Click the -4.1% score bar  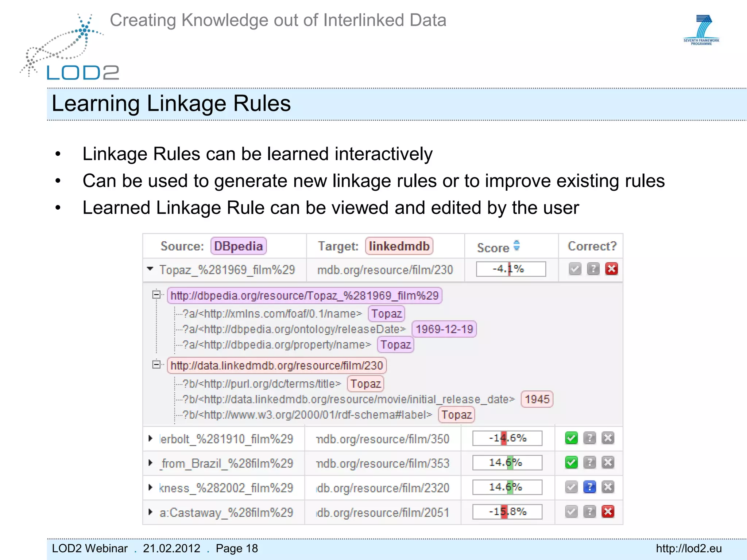511,269
